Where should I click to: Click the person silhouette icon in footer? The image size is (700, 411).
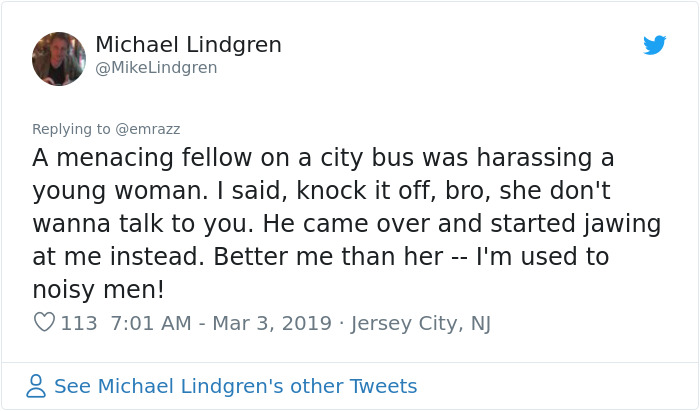tap(36, 386)
